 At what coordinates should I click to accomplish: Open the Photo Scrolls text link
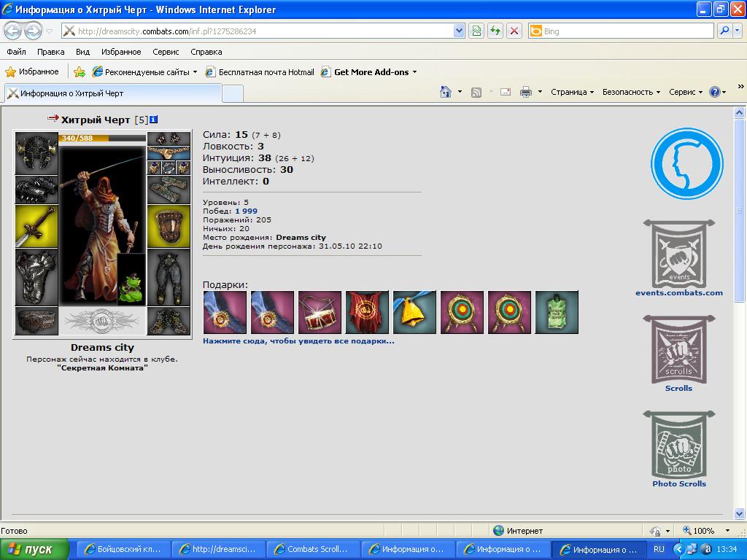tap(679, 483)
